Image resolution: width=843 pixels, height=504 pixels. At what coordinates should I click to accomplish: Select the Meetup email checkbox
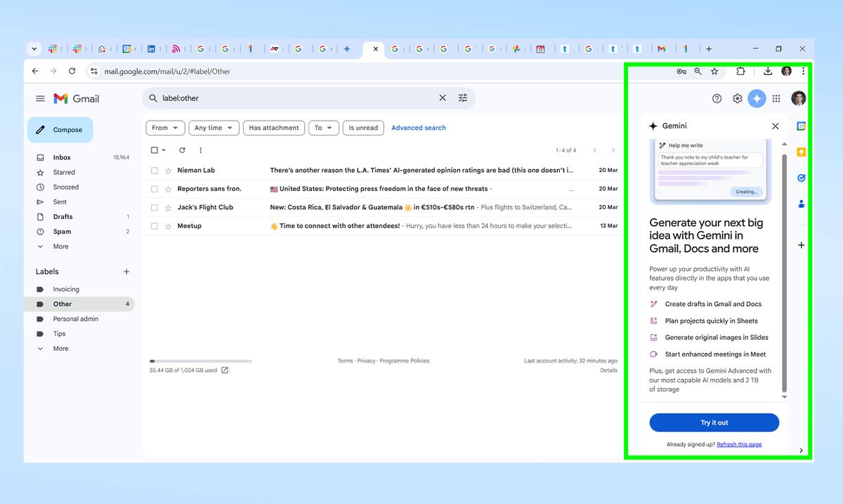point(153,225)
